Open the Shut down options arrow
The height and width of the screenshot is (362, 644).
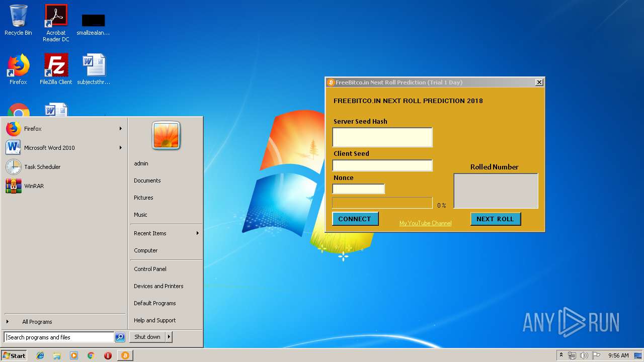pos(169,337)
